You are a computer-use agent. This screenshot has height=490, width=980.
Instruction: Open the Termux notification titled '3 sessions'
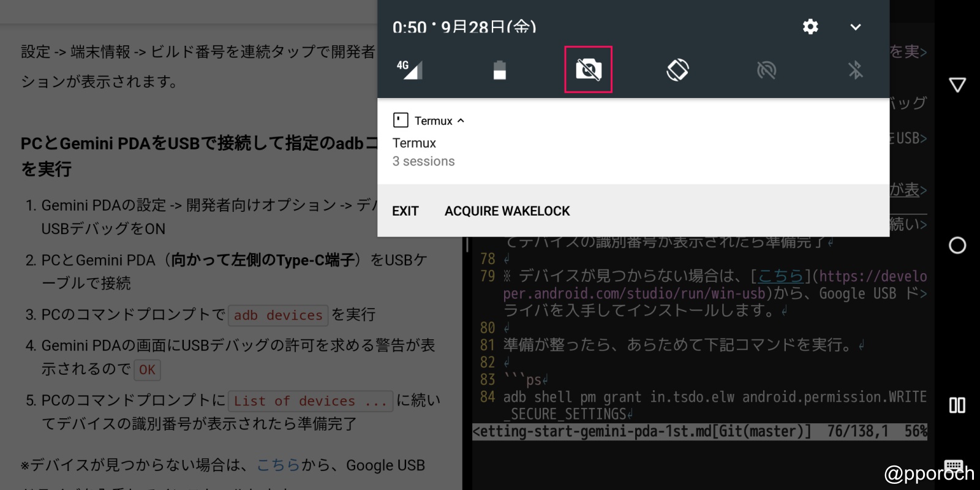pos(633,152)
